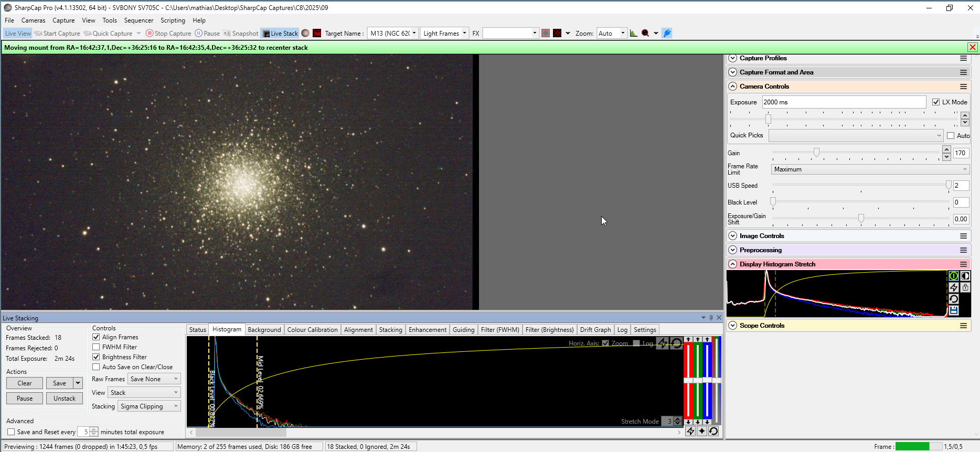The width and height of the screenshot is (980, 452).
Task: Toggle the Live Stack toolbar button
Action: pos(280,33)
